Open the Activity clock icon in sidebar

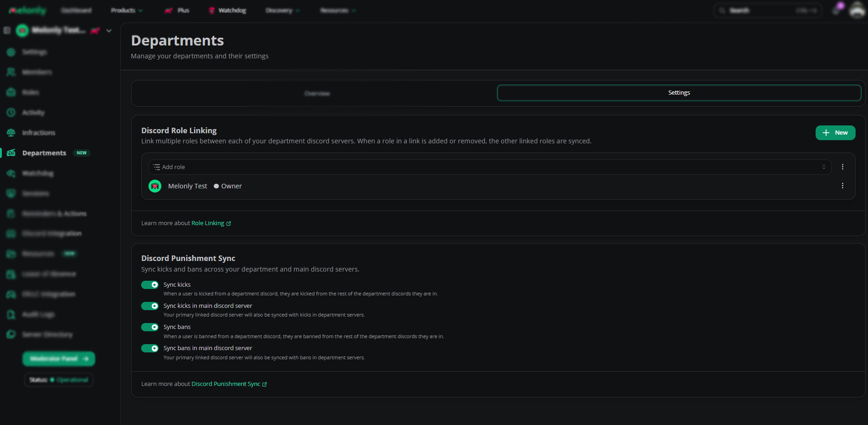pos(11,113)
